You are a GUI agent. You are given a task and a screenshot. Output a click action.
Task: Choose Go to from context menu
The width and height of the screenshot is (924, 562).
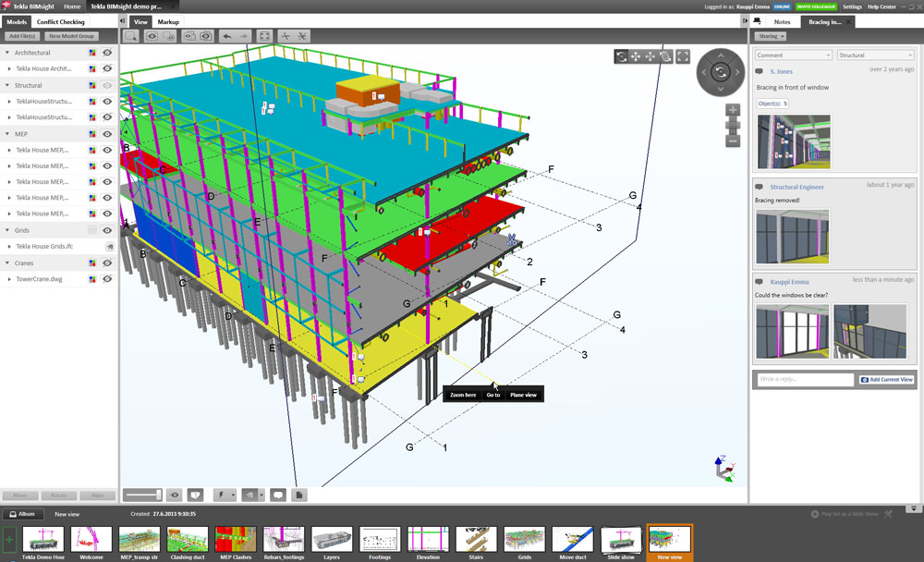coord(493,395)
